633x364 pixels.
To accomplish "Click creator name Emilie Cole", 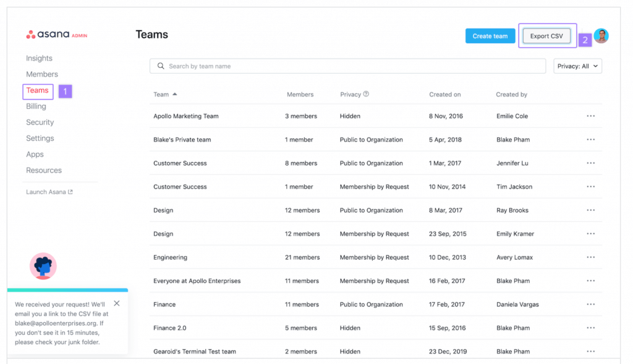I will pyautogui.click(x=512, y=116).
